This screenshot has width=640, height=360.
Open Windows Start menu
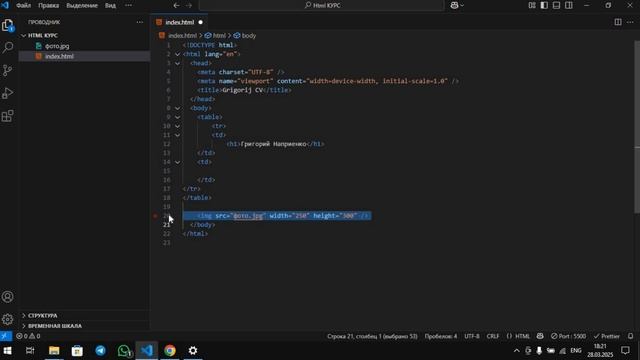tap(7, 351)
